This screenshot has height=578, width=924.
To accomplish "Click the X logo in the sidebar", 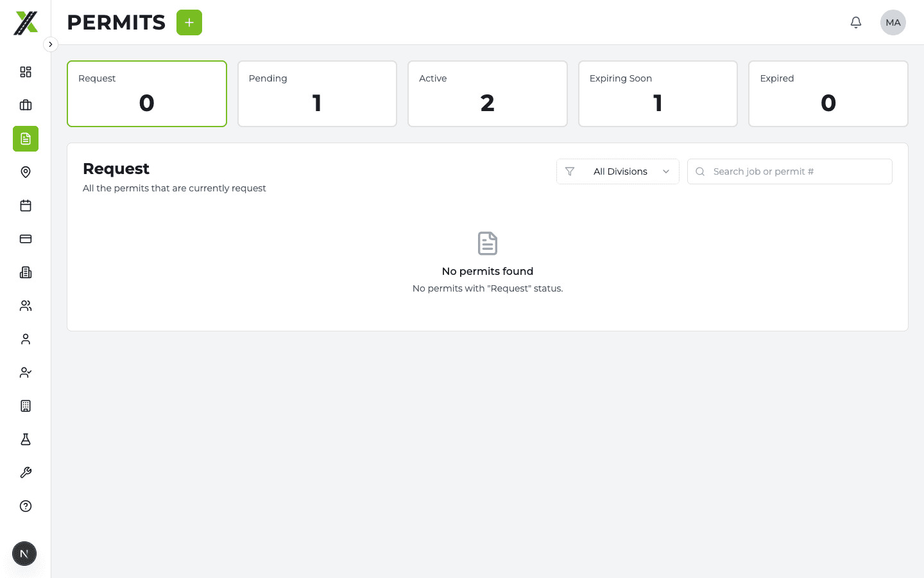I will point(26,22).
